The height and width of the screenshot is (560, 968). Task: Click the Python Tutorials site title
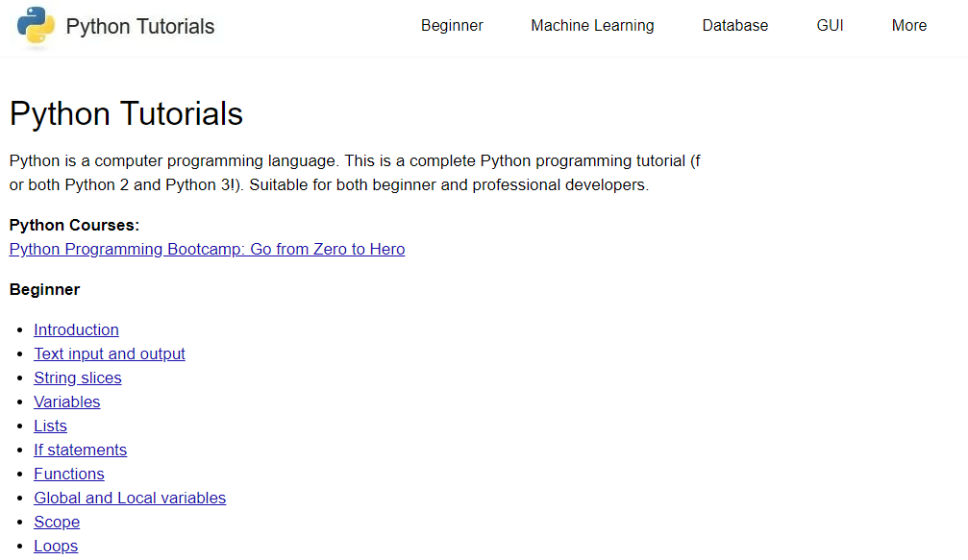[x=139, y=26]
